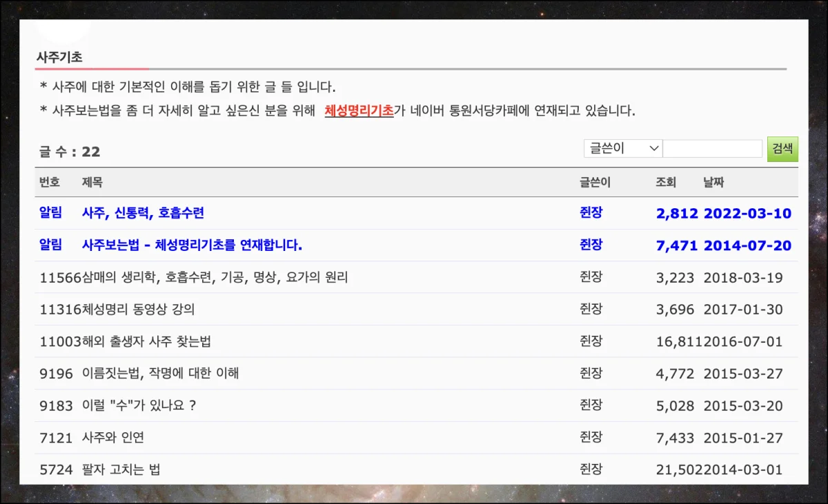Click the 날짜 column header
Image resolution: width=828 pixels, height=504 pixels.
click(713, 183)
